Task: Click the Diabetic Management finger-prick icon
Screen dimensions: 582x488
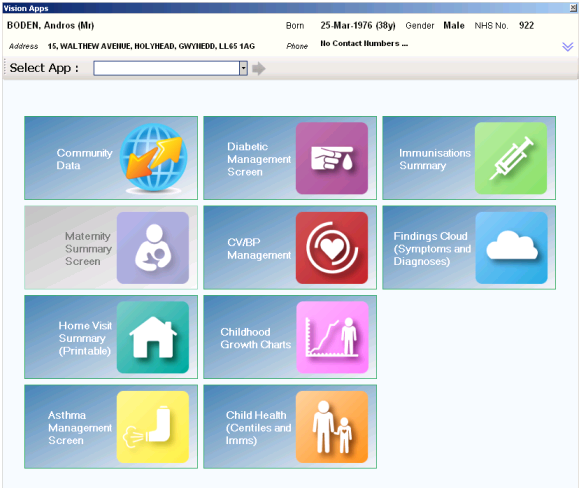Action: point(332,158)
